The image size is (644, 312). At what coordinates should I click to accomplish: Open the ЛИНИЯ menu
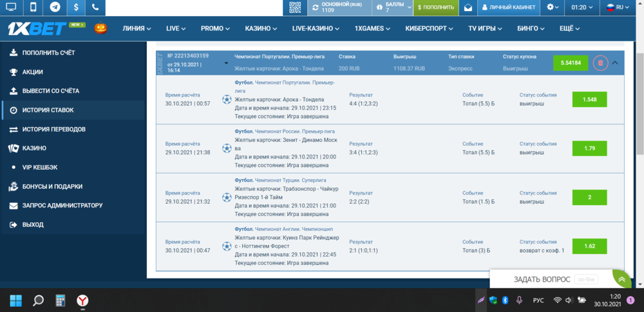[137, 29]
